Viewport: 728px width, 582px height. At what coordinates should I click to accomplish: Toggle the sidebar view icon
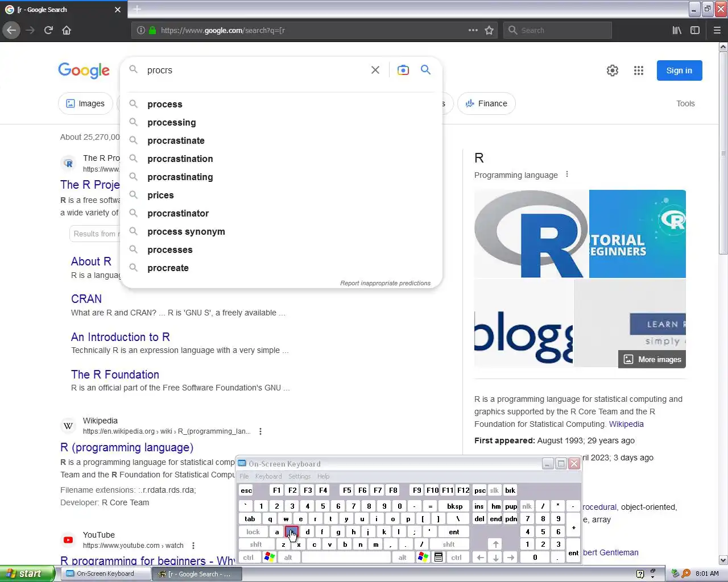click(695, 30)
